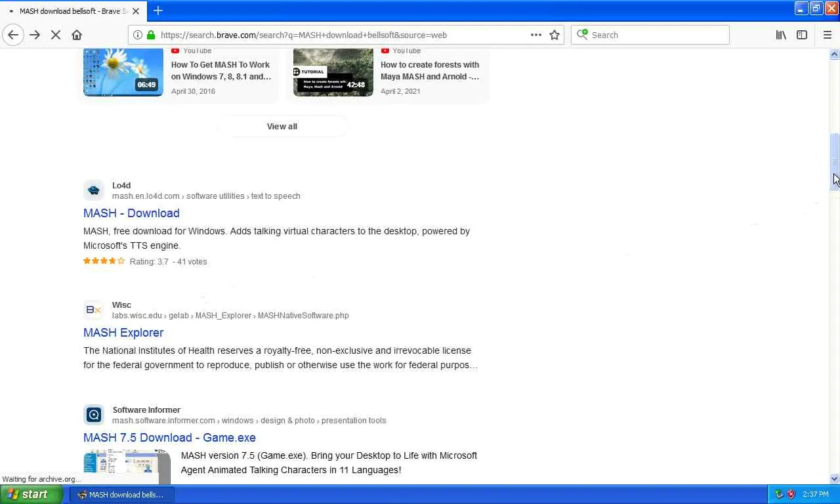The image size is (840, 504).
Task: Click the View all videos button
Action: click(282, 126)
